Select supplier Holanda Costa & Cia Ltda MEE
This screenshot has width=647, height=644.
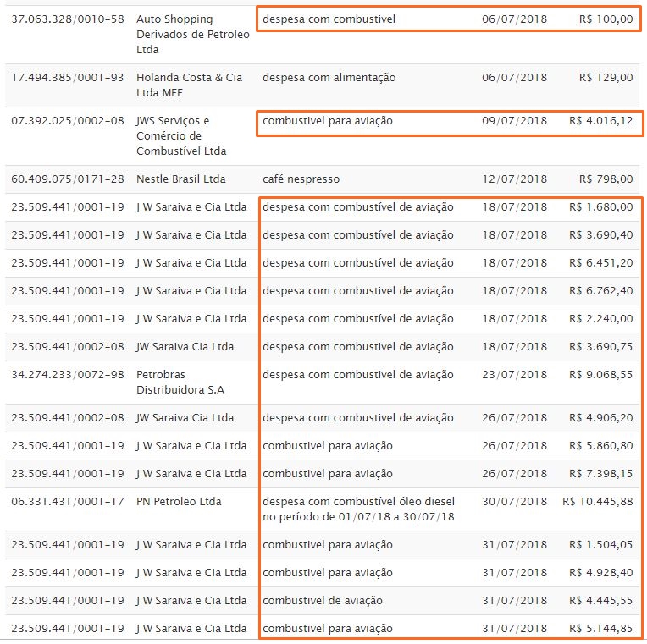coord(189,85)
